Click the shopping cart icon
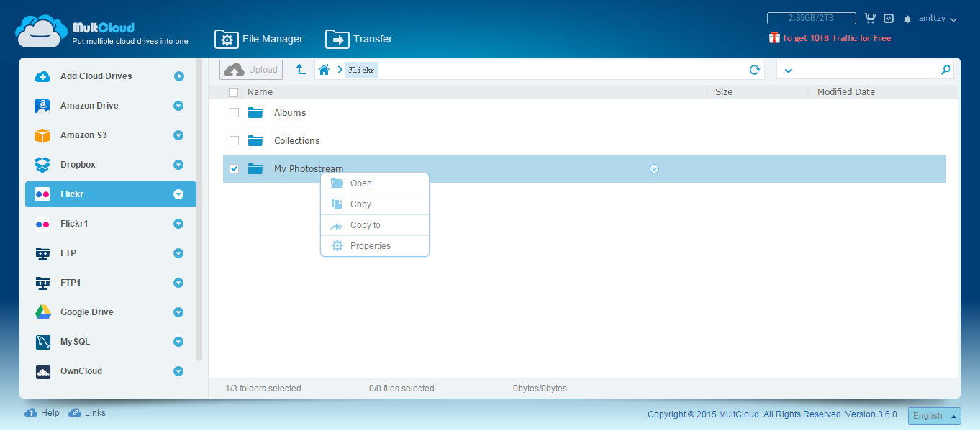The image size is (980, 431). tap(870, 18)
